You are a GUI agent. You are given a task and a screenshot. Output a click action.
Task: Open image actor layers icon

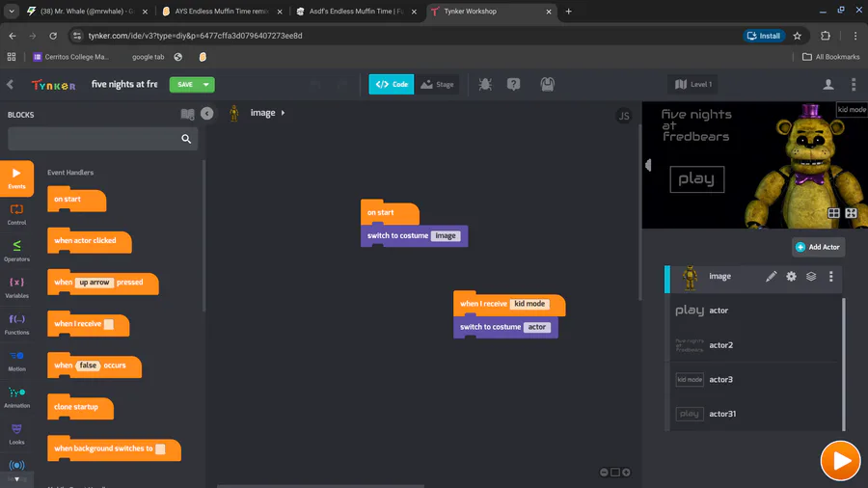point(811,276)
